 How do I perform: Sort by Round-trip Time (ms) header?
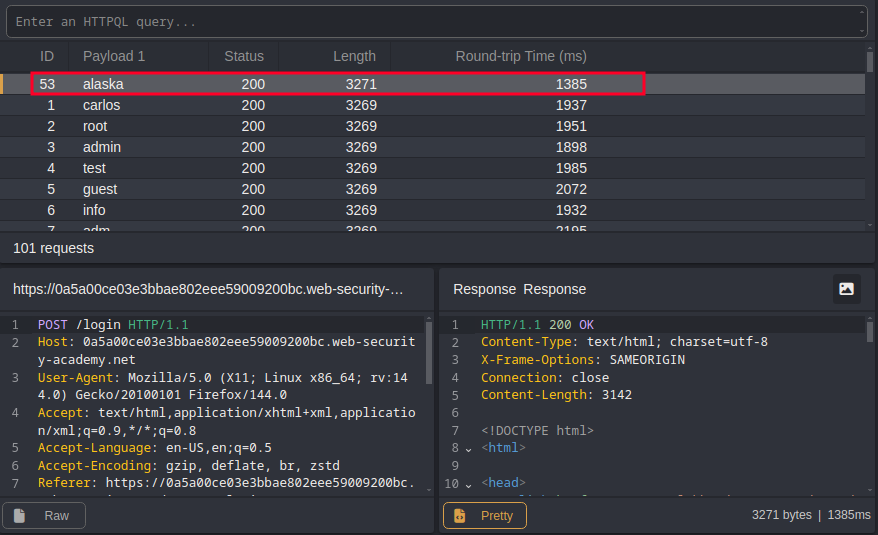(520, 56)
